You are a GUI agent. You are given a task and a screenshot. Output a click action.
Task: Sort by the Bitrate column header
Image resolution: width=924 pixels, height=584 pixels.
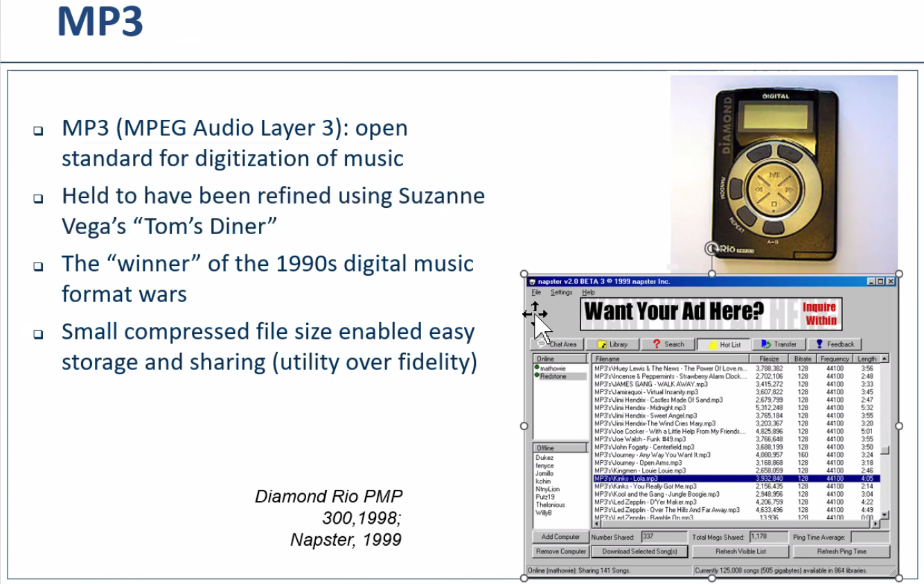click(803, 359)
